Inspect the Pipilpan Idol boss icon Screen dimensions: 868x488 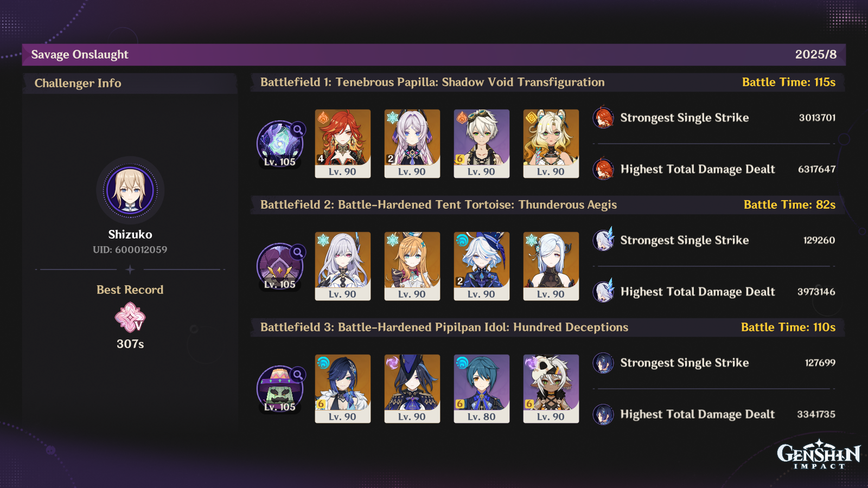click(280, 389)
